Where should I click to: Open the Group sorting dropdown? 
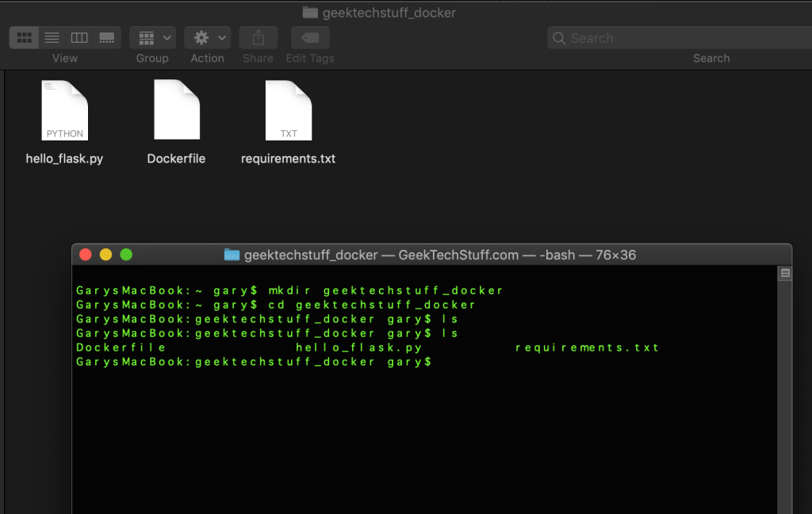[152, 37]
